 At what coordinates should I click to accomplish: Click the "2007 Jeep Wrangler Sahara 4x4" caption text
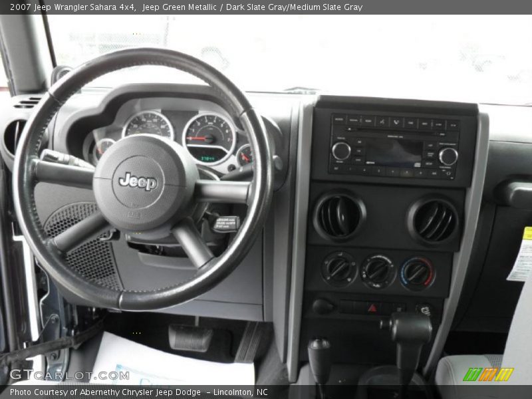tap(73, 7)
